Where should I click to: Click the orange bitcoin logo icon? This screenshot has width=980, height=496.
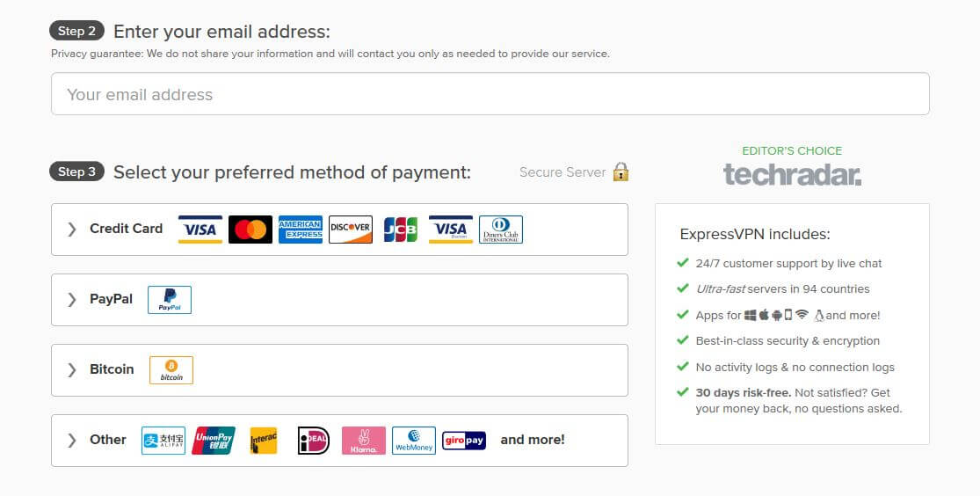pyautogui.click(x=171, y=369)
